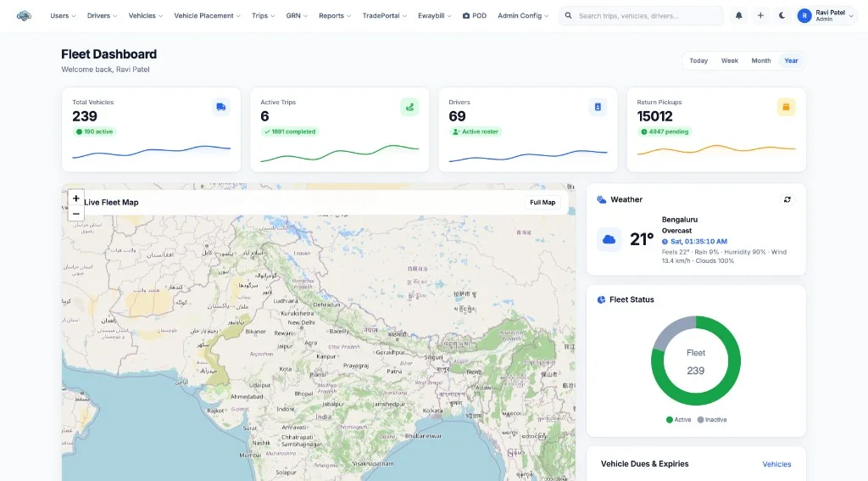The image size is (868, 481).
Task: Expand the Vehicles menu
Action: [x=146, y=15]
